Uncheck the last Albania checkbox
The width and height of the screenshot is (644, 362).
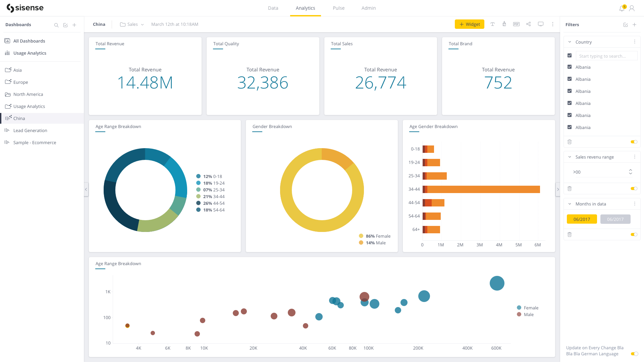tap(570, 127)
